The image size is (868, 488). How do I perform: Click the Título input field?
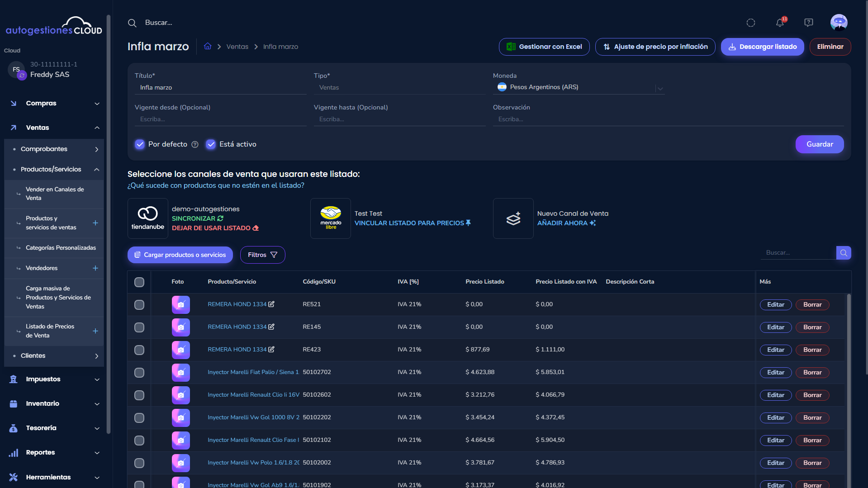tap(220, 88)
